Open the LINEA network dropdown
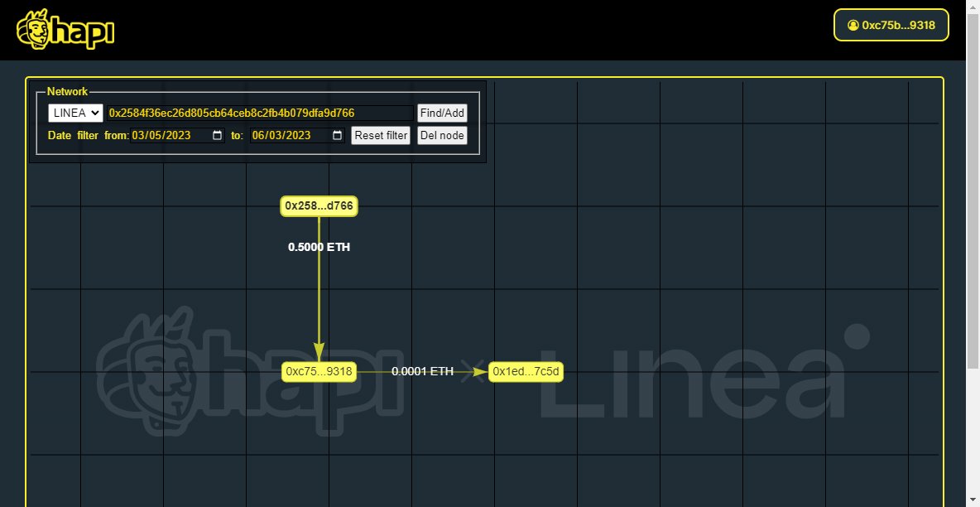980x507 pixels. click(x=75, y=113)
